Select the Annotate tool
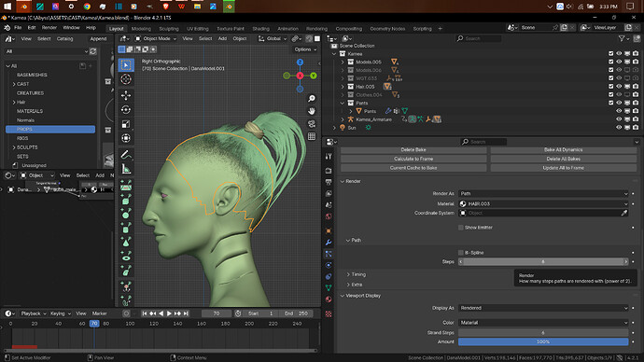The width and height of the screenshot is (644, 362). pyautogui.click(x=126, y=154)
